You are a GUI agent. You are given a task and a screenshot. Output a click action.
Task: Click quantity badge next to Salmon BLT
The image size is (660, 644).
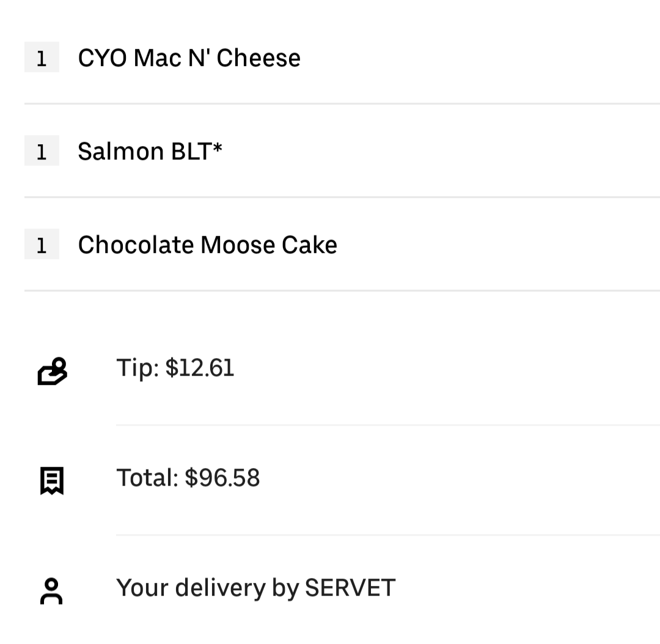[42, 151]
